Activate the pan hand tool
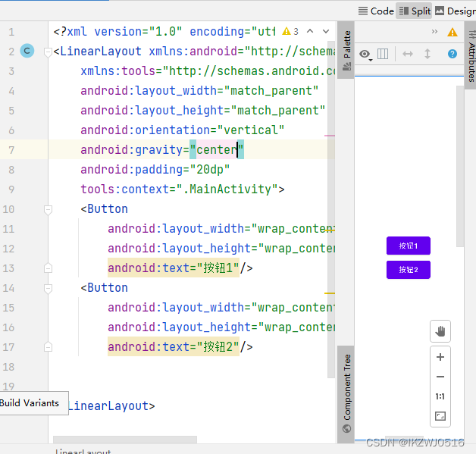This screenshot has width=476, height=454. coord(440,331)
